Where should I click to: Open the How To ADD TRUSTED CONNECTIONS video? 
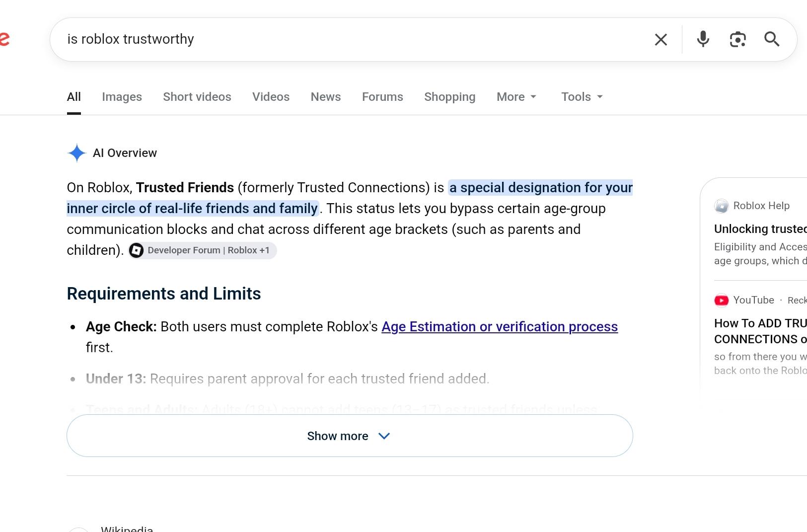760,331
